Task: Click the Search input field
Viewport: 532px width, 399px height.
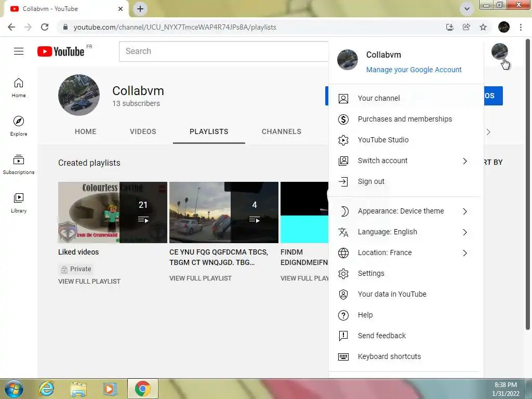Action: (x=224, y=51)
